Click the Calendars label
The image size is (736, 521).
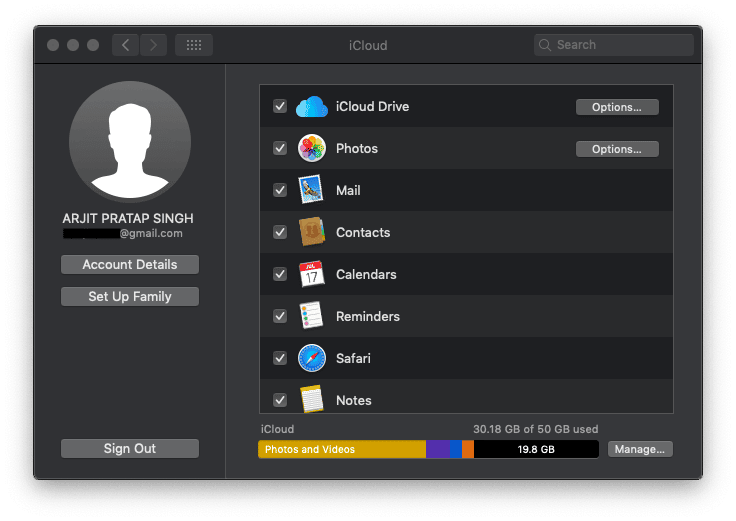[366, 274]
